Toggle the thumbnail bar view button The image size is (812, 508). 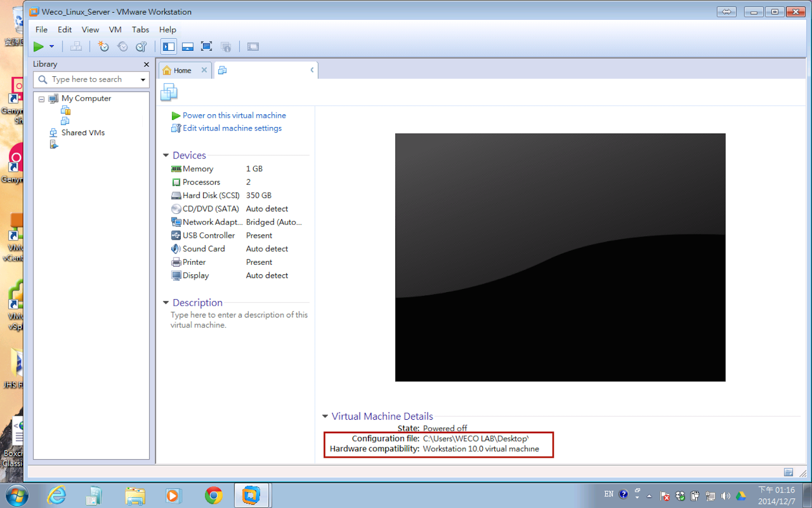click(188, 47)
